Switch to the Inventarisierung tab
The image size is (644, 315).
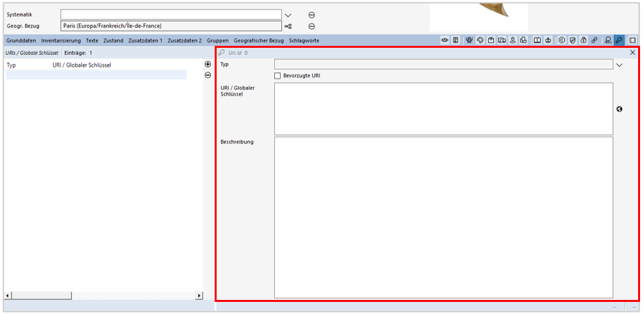coord(61,41)
